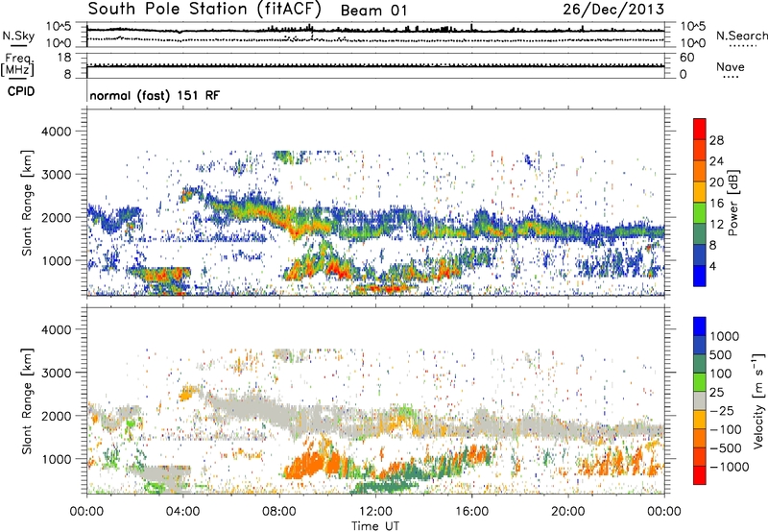Click the 20:00 time tick label
The image size is (768, 532).
(x=568, y=512)
